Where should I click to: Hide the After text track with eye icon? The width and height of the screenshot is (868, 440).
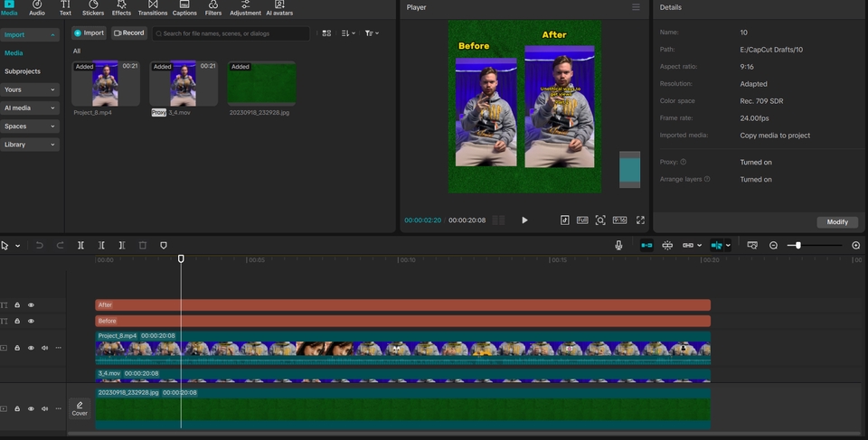[31, 305]
